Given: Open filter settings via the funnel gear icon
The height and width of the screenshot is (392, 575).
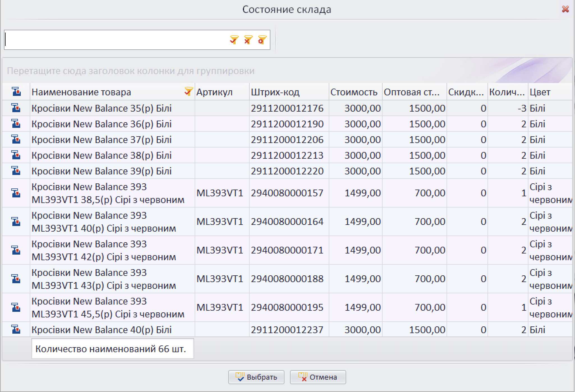Looking at the screenshot, I should coord(262,40).
